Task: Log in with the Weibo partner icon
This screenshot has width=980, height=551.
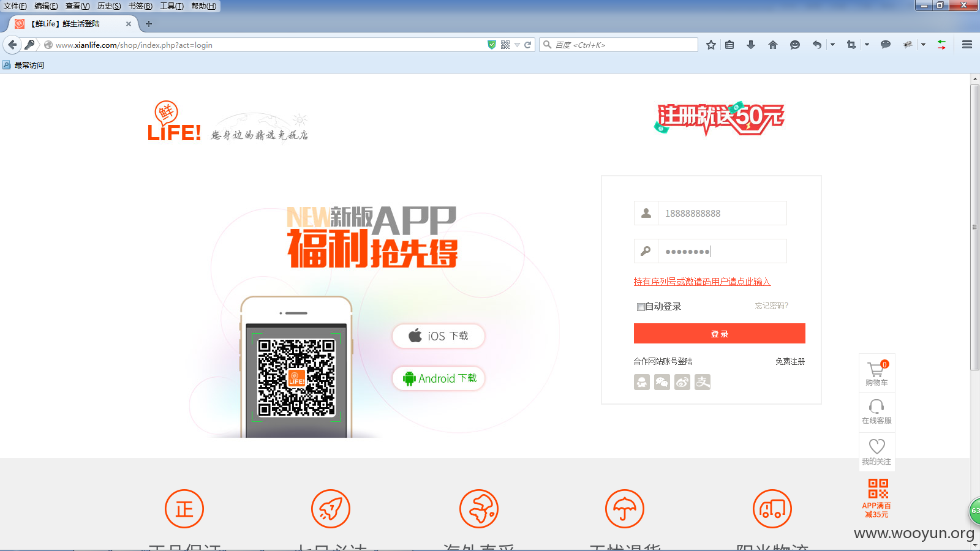Action: coord(682,382)
